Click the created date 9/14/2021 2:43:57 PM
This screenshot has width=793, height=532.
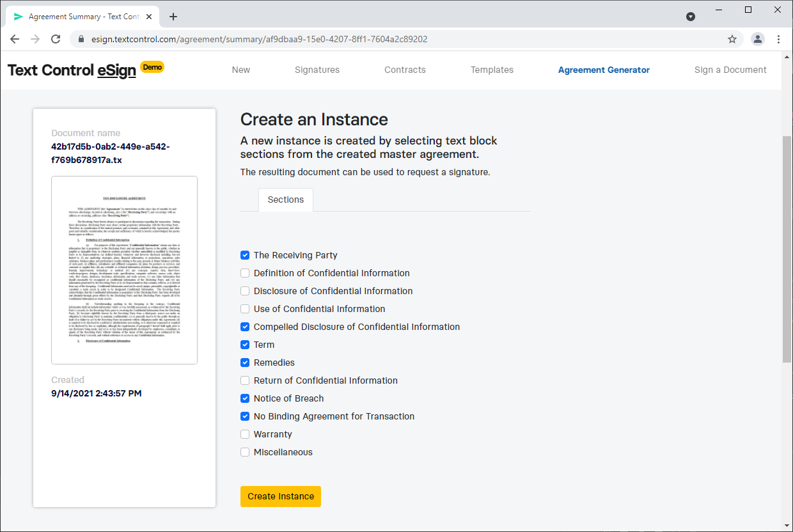(97, 393)
